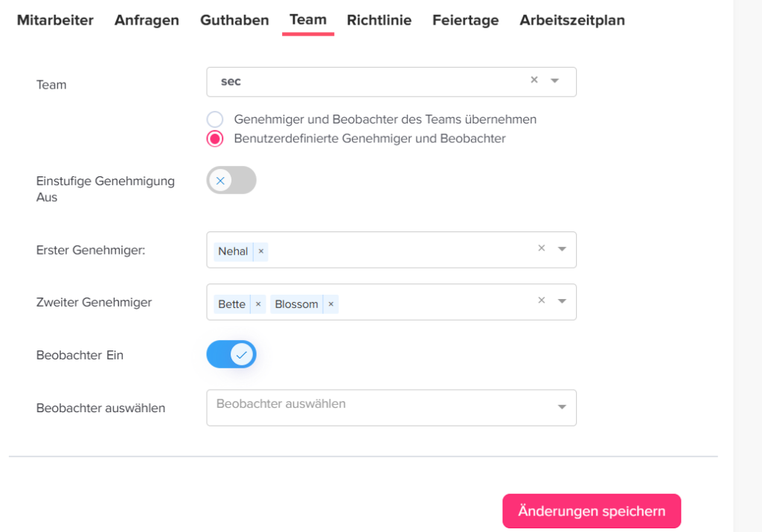The height and width of the screenshot is (532, 762).
Task: Switch to the Feiertage tab
Action: (x=465, y=20)
